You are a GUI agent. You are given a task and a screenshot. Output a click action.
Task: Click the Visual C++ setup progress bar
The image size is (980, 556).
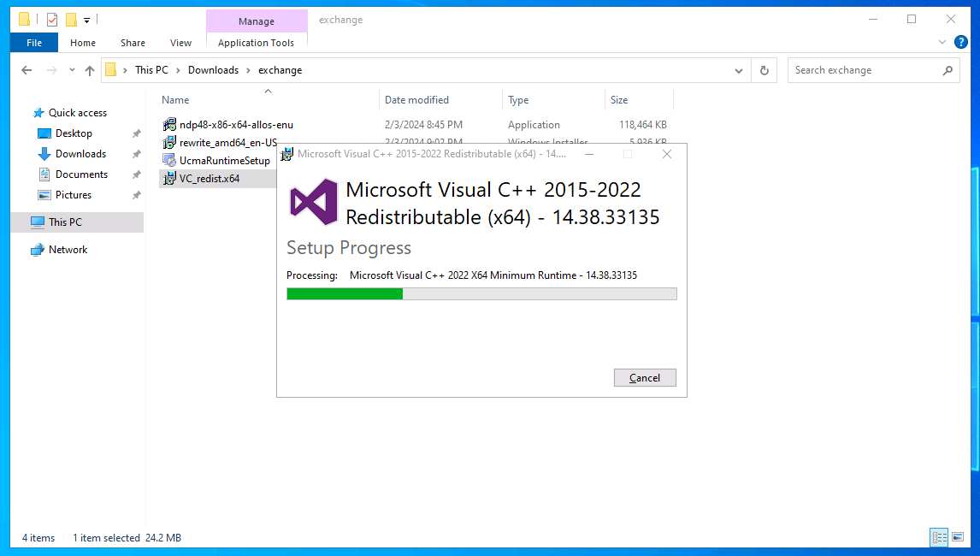pyautogui.click(x=481, y=294)
